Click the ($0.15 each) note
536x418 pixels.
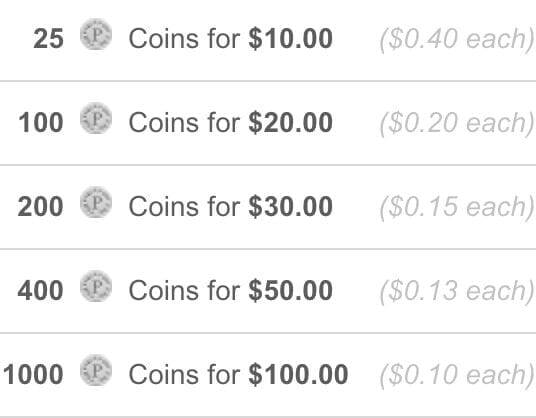pos(457,208)
